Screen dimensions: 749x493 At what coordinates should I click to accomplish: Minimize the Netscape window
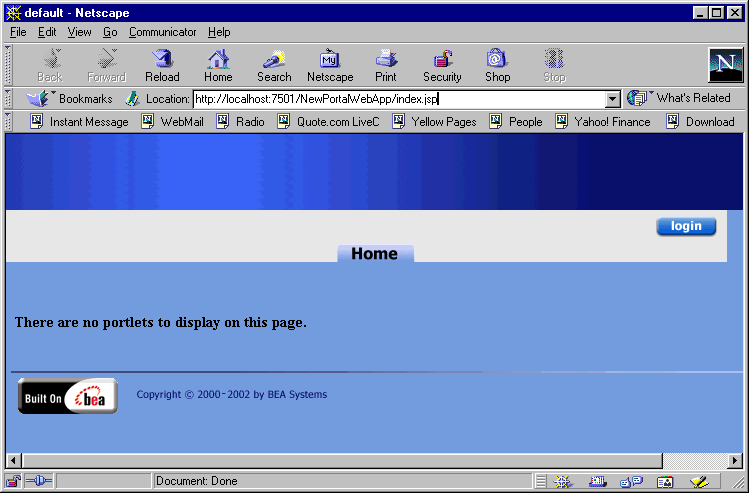tap(701, 13)
